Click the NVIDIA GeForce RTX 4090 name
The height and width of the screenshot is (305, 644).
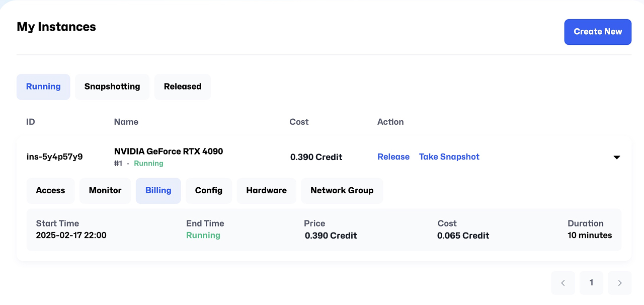[168, 151]
